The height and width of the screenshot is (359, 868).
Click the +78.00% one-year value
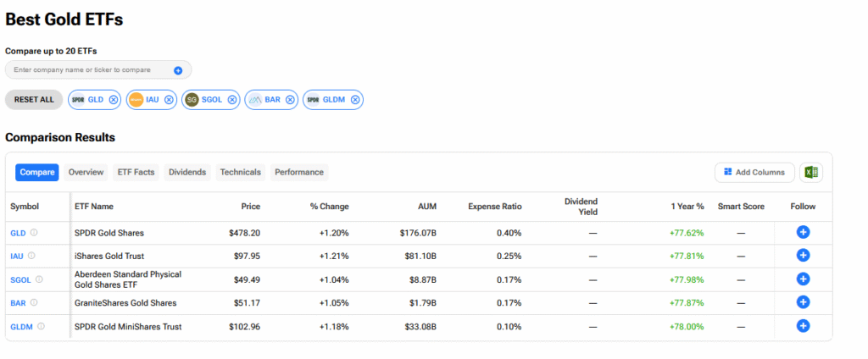coord(687,327)
